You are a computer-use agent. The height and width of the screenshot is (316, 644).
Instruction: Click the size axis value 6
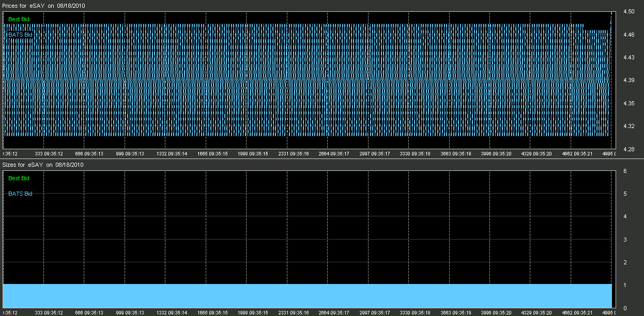[x=625, y=171]
